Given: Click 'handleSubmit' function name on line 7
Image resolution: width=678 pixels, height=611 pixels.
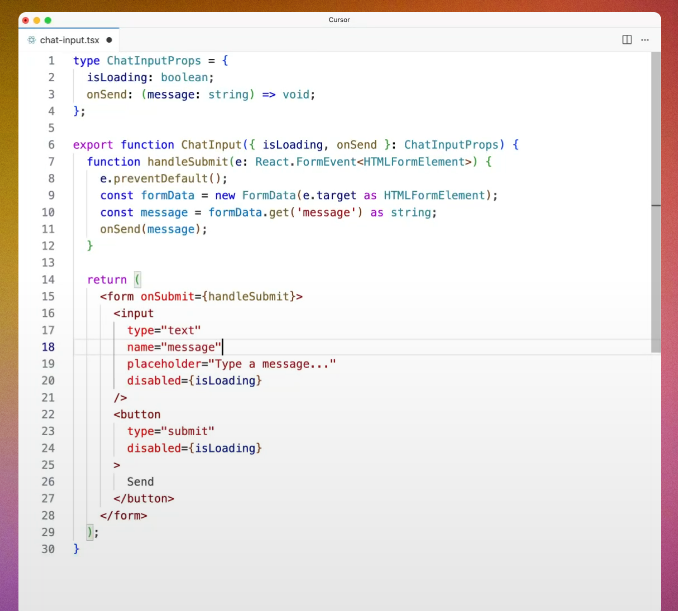Looking at the screenshot, I should 188,162.
